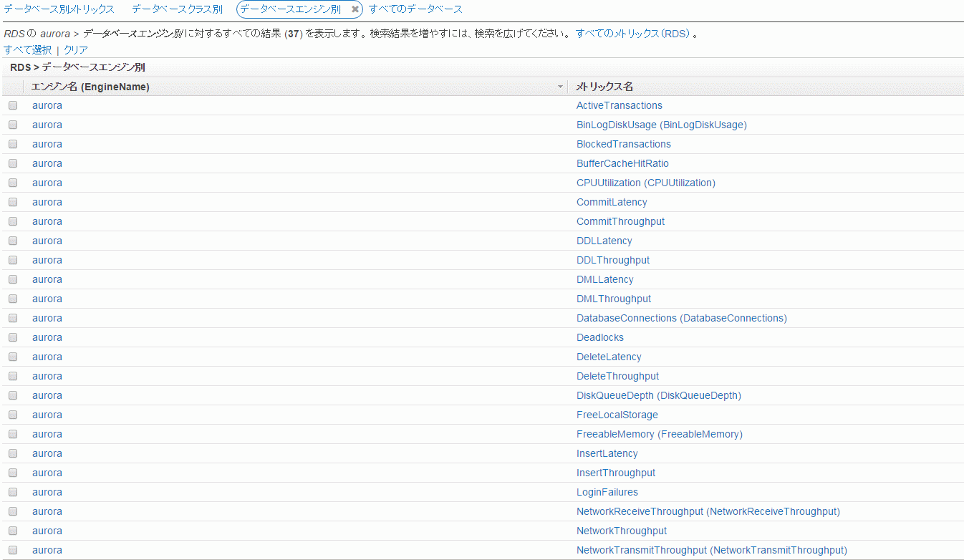Click the NetworkThroughput metric name
Image resolution: width=964 pixels, height=560 pixels.
click(622, 531)
